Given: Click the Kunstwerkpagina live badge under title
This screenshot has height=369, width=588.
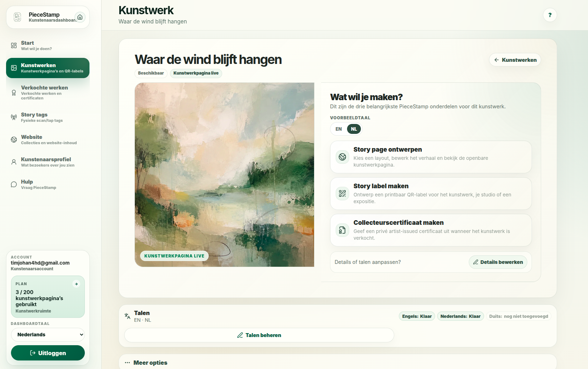Looking at the screenshot, I should pos(196,73).
